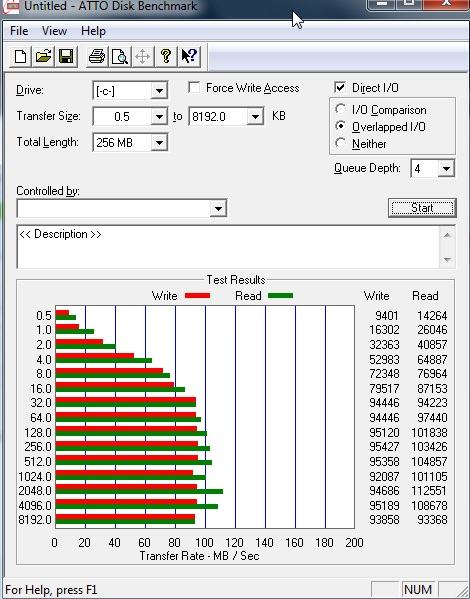Click read value 93368
The height and width of the screenshot is (599, 470).
coord(432,520)
